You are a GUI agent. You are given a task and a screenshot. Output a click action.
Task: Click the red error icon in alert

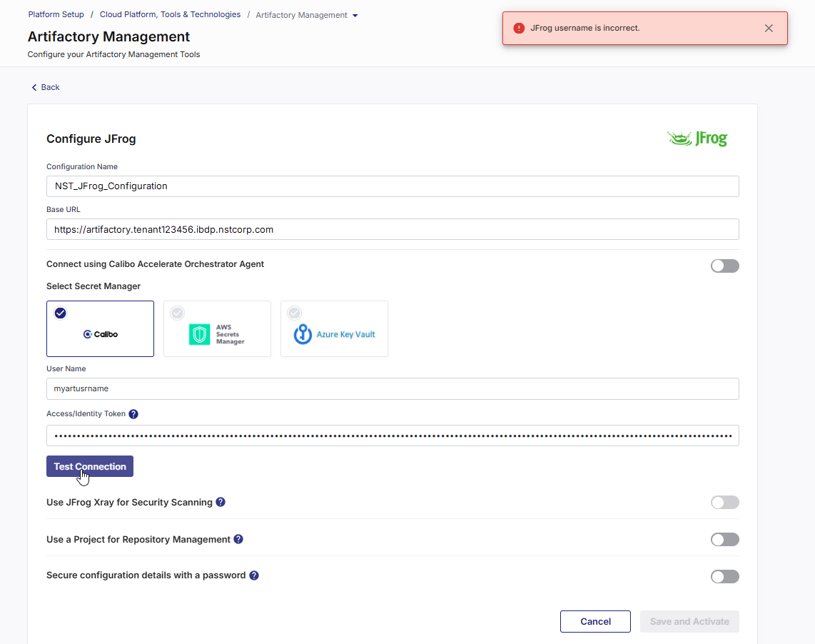[x=519, y=29]
